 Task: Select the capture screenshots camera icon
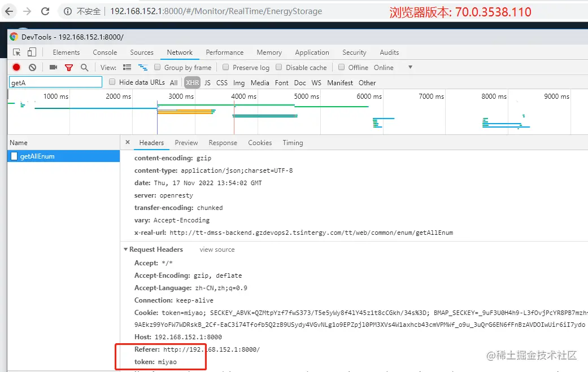click(53, 67)
